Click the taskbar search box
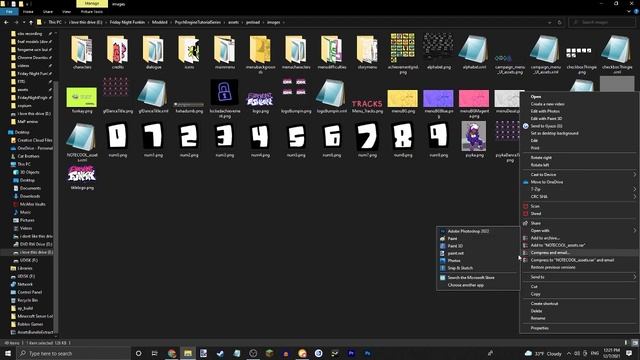The image size is (640, 360). coord(73,353)
